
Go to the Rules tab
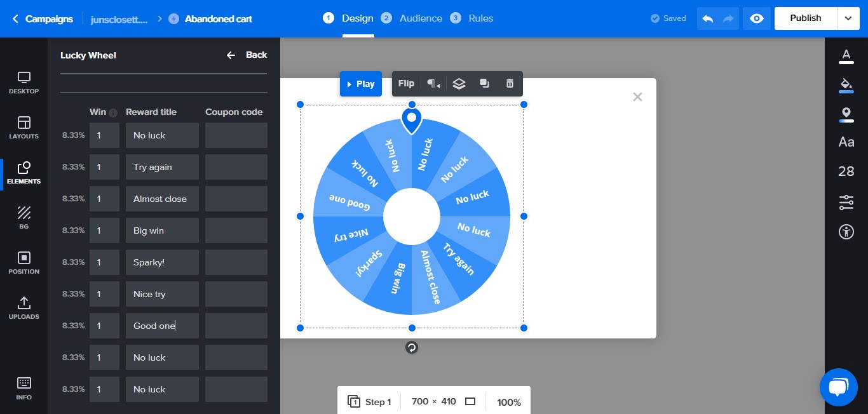point(480,18)
